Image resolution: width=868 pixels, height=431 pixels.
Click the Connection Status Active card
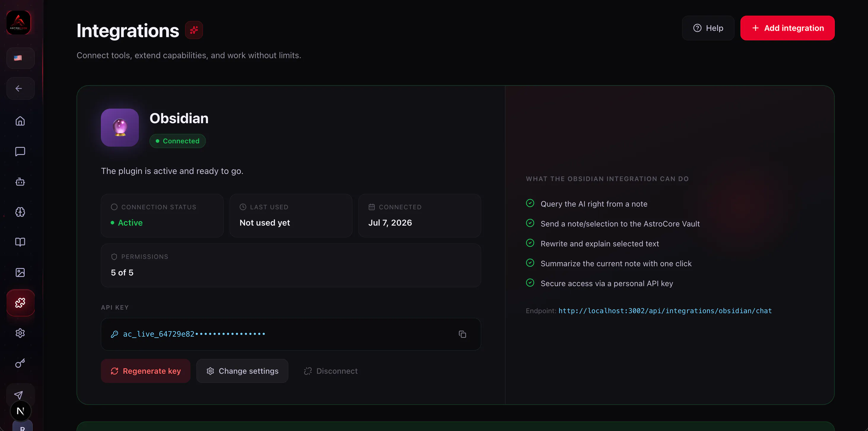point(162,215)
